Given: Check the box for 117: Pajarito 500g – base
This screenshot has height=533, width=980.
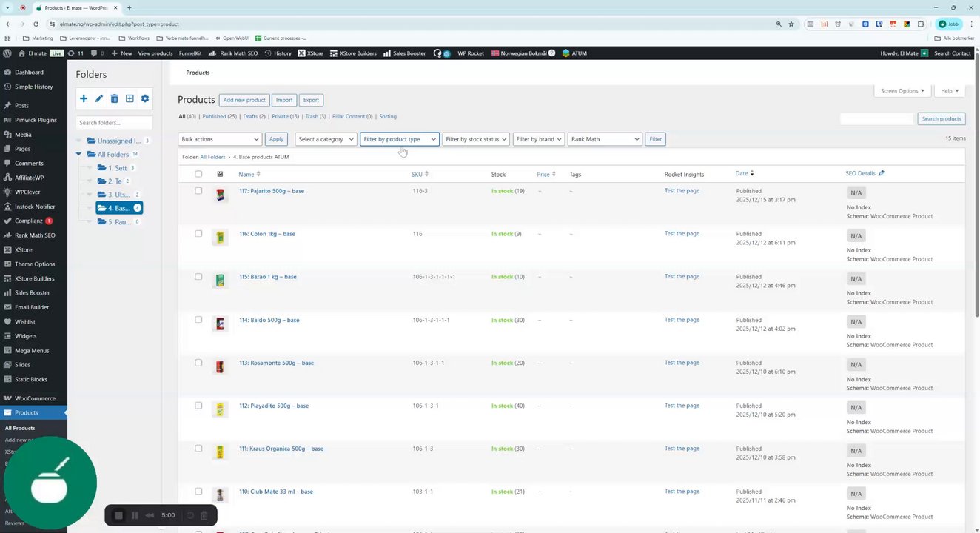Looking at the screenshot, I should point(198,191).
